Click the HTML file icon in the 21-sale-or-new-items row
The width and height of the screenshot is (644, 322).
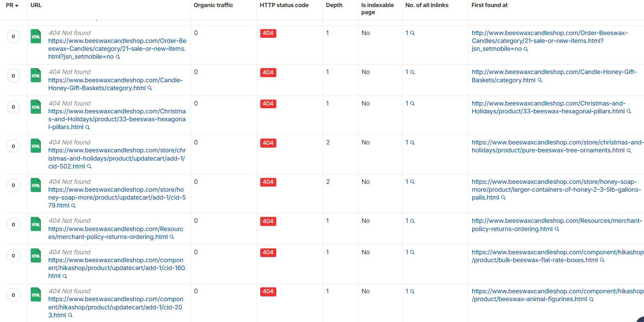coord(36,36)
